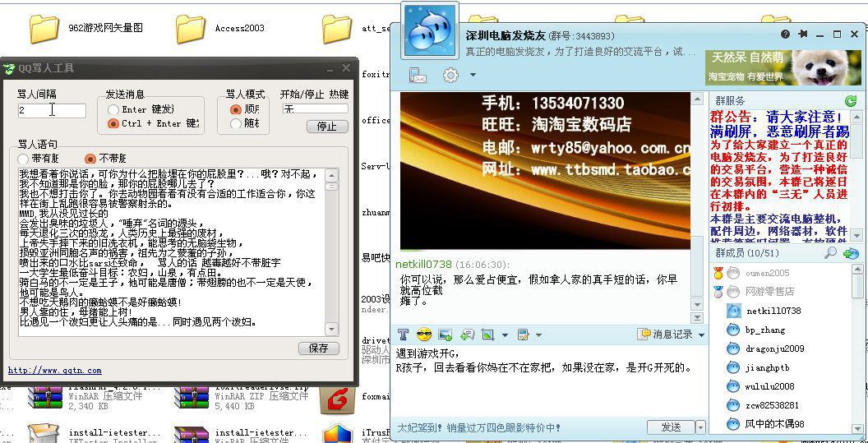Screen dimensions: 868x443
Task: Expand the arrow next to settings gear
Action: [472, 75]
